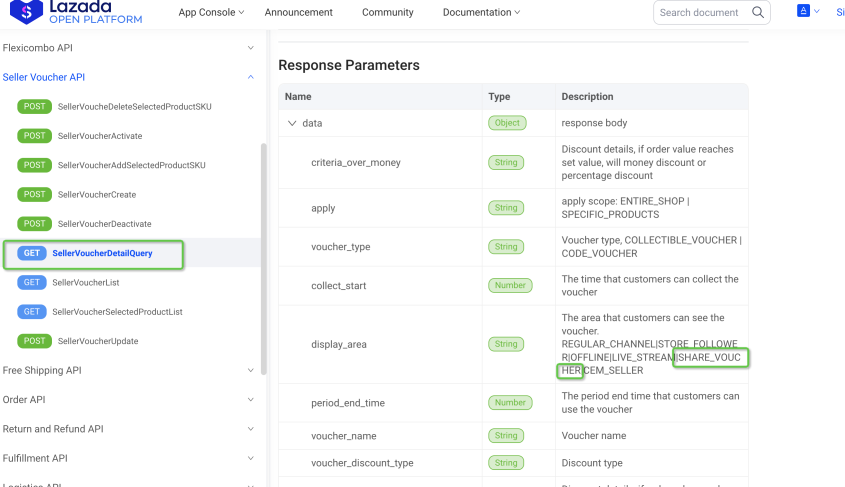Screen dimensions: 845x487
Task: Open the App Console dropdown menu
Action: (x=211, y=13)
